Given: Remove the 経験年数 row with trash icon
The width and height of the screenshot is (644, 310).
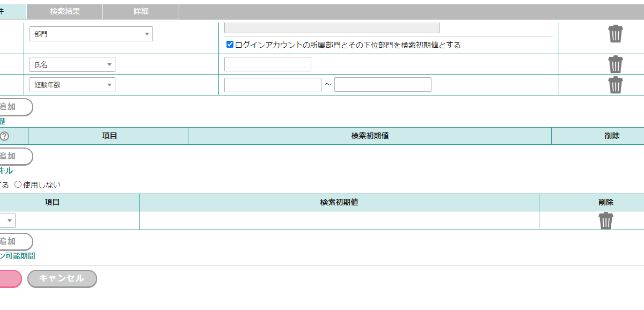Looking at the screenshot, I should (615, 85).
